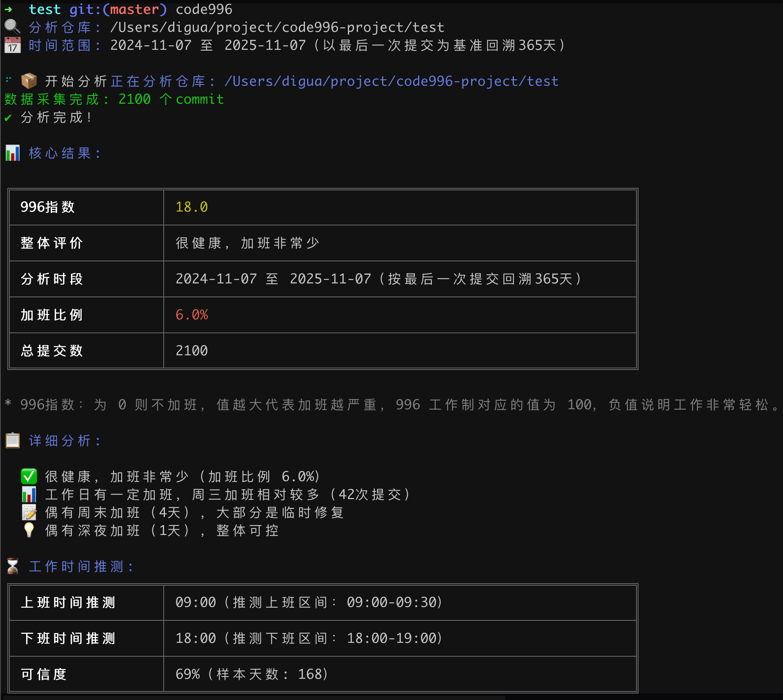Screen dimensions: 783x700
Task: Click the hourglass icon beside 工作时间推测
Action: (12, 566)
